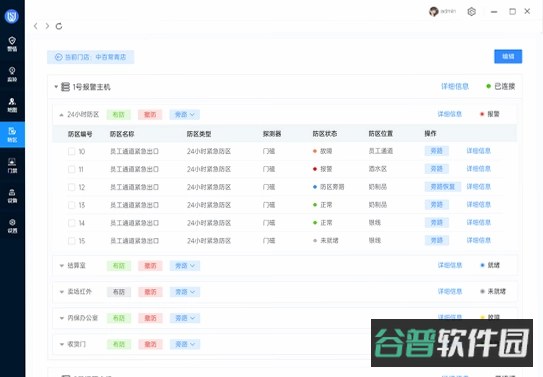Expand the 收货门 zone group
Viewport: 543px width, 377px height.
tap(62, 344)
